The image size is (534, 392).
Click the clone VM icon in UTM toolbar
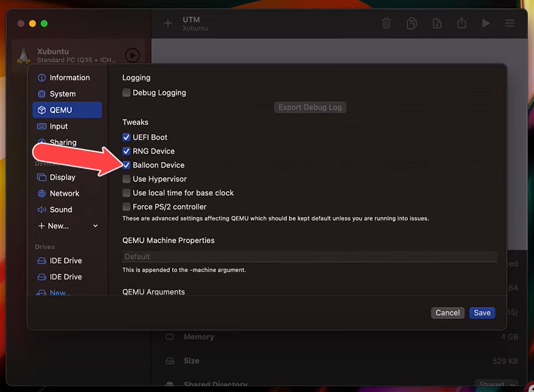point(412,23)
